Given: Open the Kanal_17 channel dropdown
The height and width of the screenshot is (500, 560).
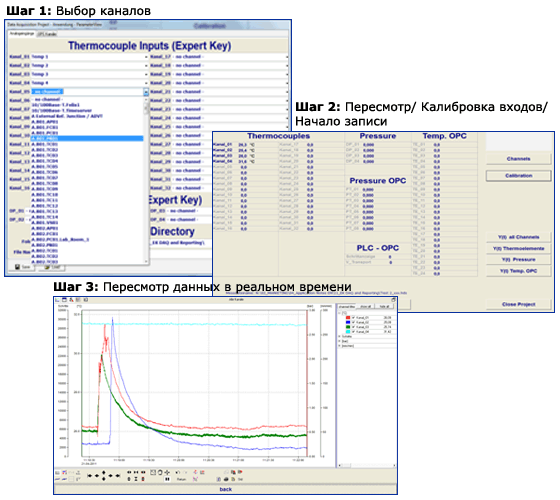Looking at the screenshot, I should click(x=287, y=57).
